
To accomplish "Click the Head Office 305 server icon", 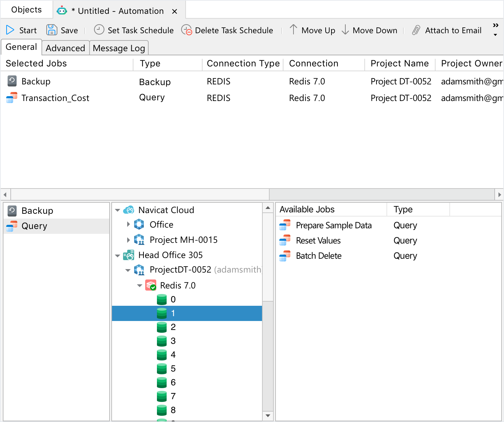I will (129, 255).
